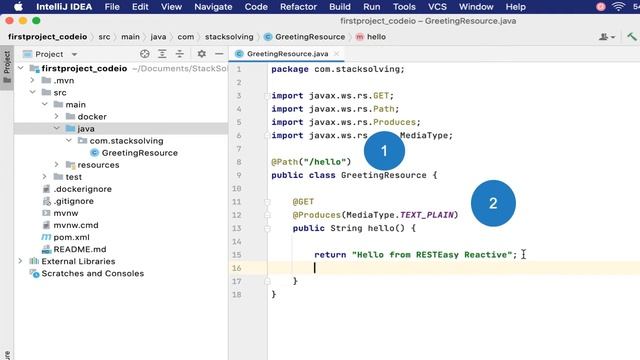Select the .dockerignore file

click(82, 189)
